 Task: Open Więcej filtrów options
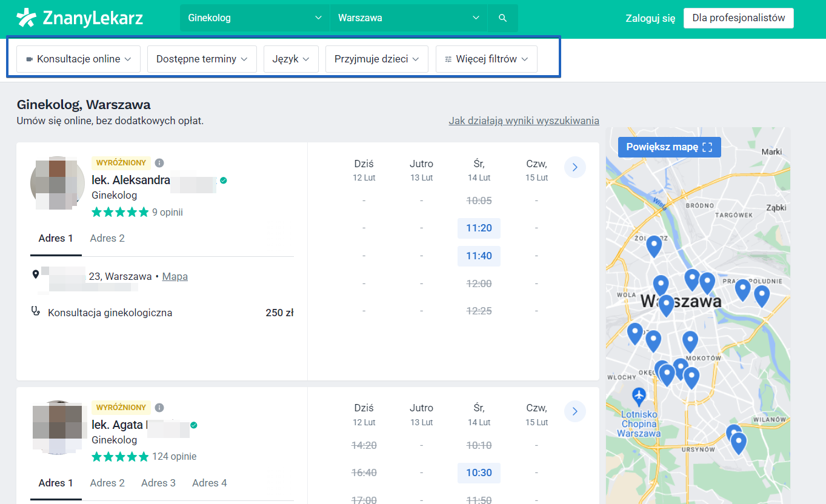tap(486, 59)
